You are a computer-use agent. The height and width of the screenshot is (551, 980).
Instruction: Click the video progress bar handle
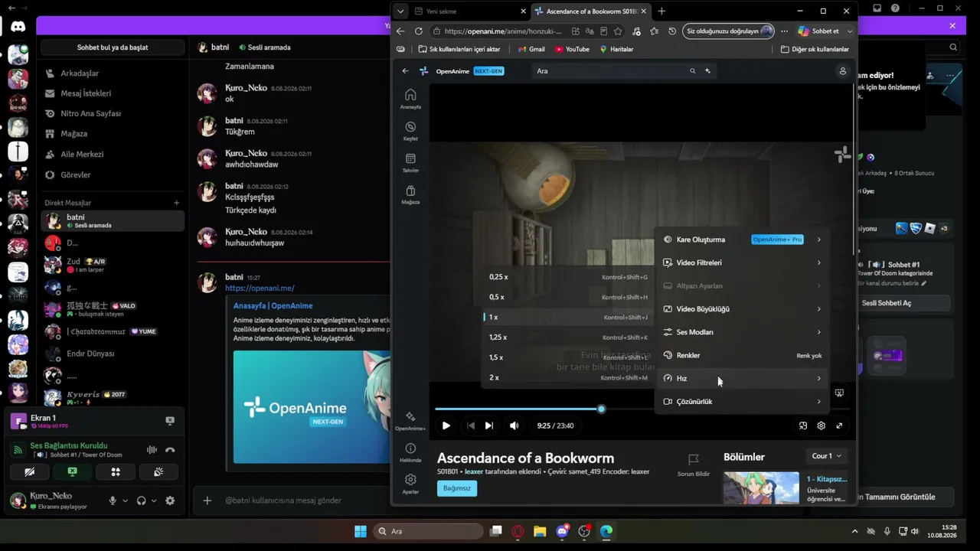601,409
